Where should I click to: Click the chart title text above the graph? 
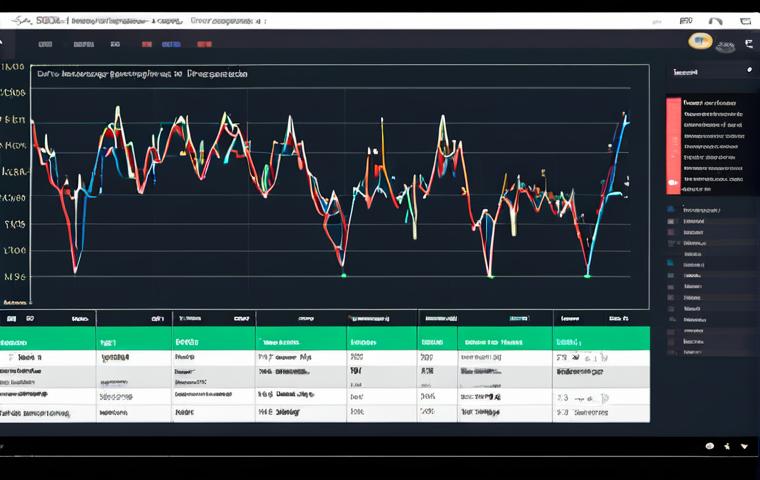[x=142, y=74]
